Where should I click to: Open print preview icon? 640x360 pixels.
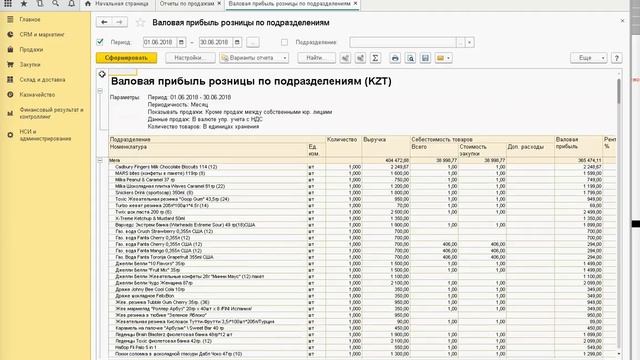(410, 58)
